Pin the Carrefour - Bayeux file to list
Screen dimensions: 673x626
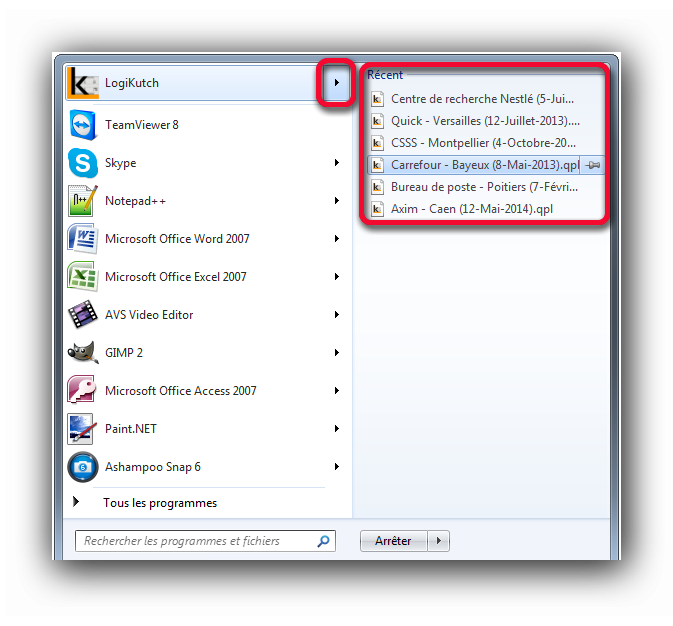tap(593, 165)
